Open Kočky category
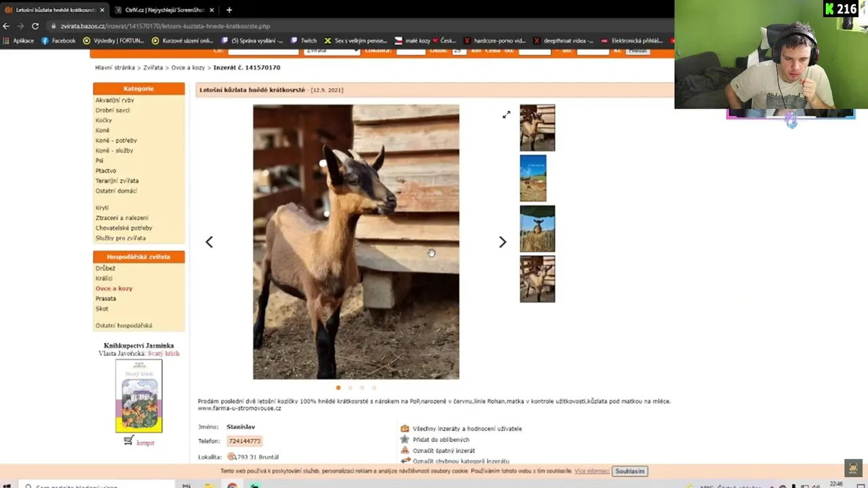 click(x=104, y=121)
